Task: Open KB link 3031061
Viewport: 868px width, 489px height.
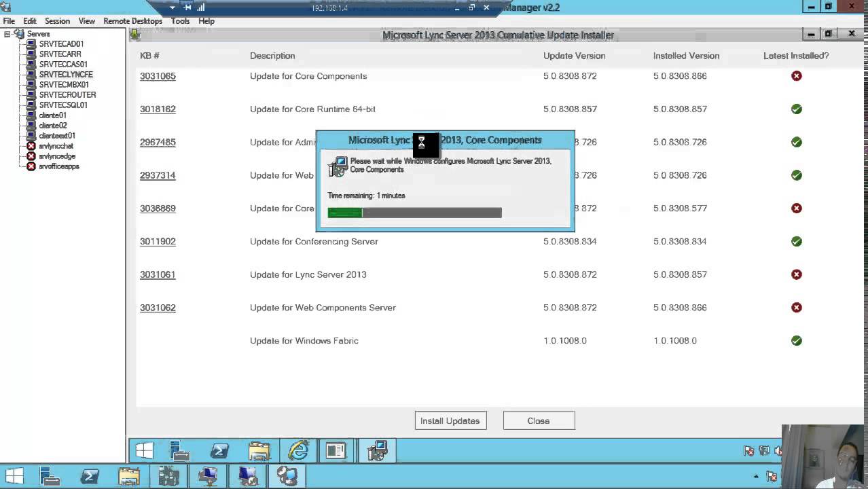Action: click(158, 274)
